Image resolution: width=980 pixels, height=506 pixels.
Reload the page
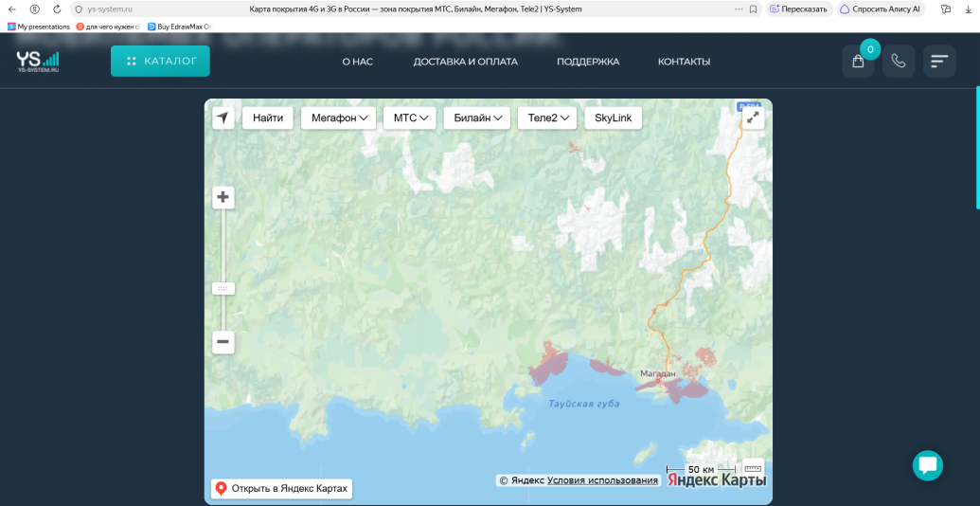point(57,9)
